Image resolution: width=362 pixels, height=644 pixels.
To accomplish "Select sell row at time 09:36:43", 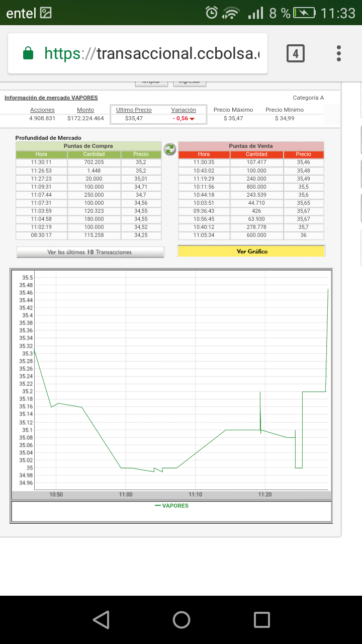I will (251, 211).
